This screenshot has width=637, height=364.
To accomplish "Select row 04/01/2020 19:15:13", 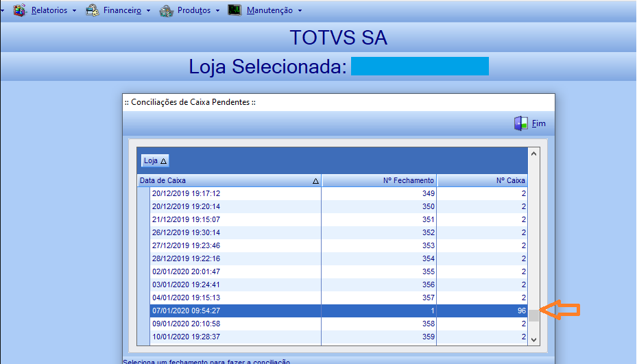I will tap(339, 298).
